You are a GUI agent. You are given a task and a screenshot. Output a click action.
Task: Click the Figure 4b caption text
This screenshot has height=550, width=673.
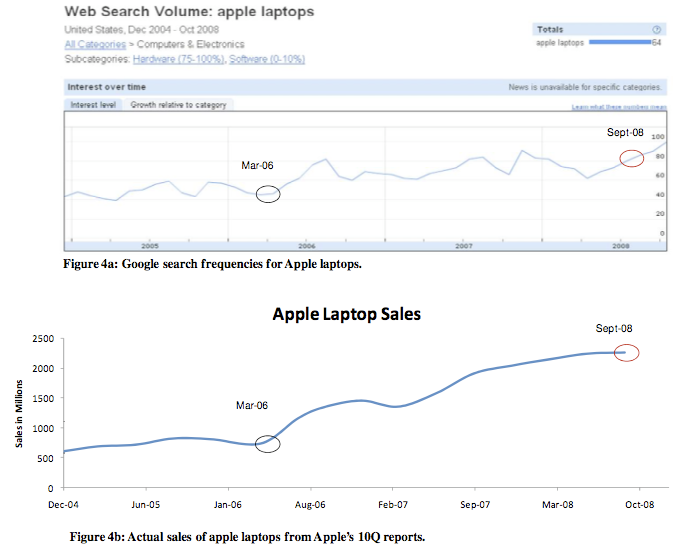point(247,537)
